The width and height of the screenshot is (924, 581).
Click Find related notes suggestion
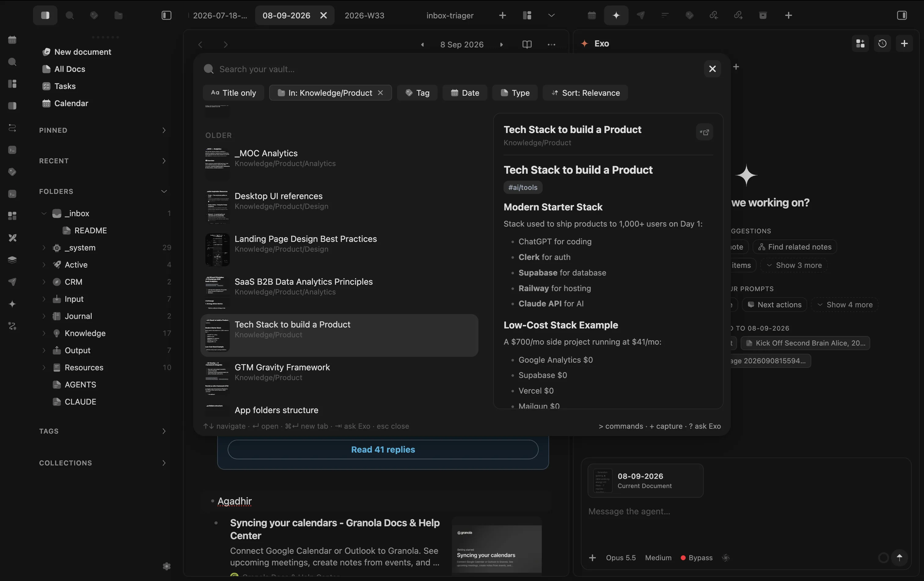795,247
